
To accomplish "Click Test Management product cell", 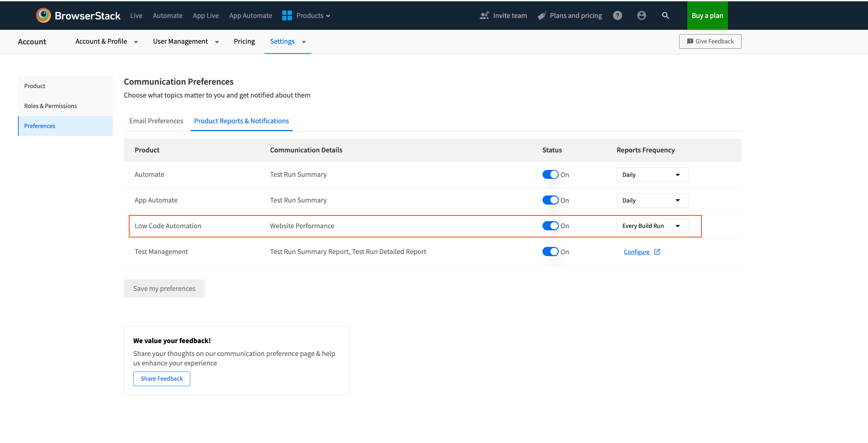I will [161, 252].
